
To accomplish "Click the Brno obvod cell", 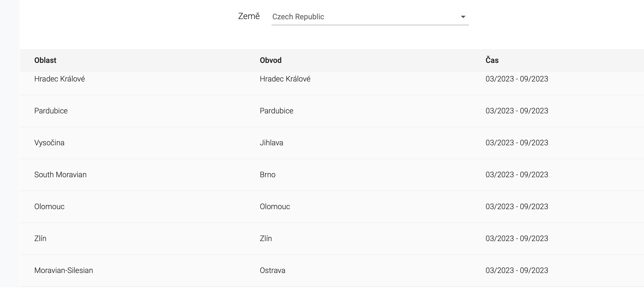I will pos(267,175).
